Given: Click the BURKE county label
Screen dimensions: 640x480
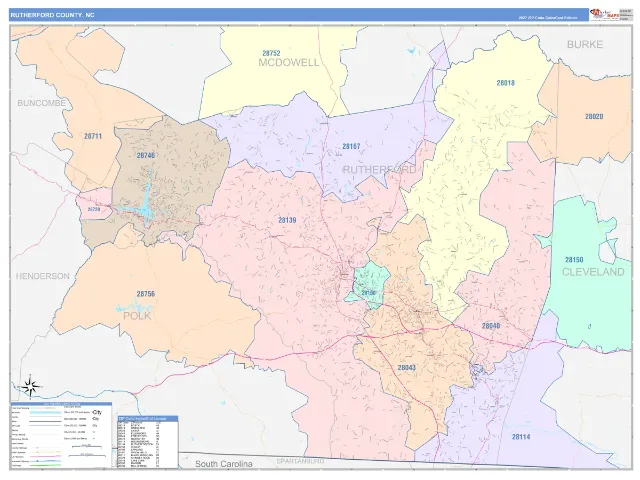Looking at the screenshot, I should tap(585, 44).
